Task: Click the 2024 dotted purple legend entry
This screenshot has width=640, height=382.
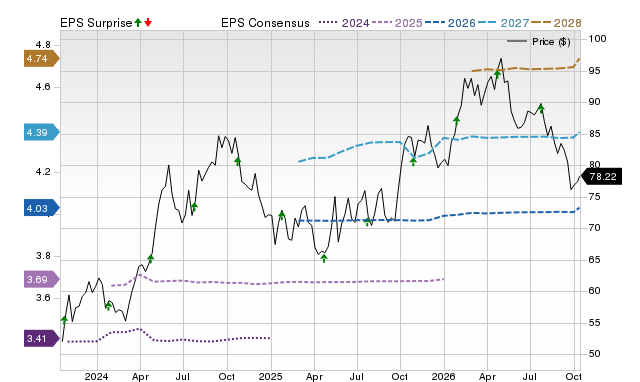Action: coord(344,23)
